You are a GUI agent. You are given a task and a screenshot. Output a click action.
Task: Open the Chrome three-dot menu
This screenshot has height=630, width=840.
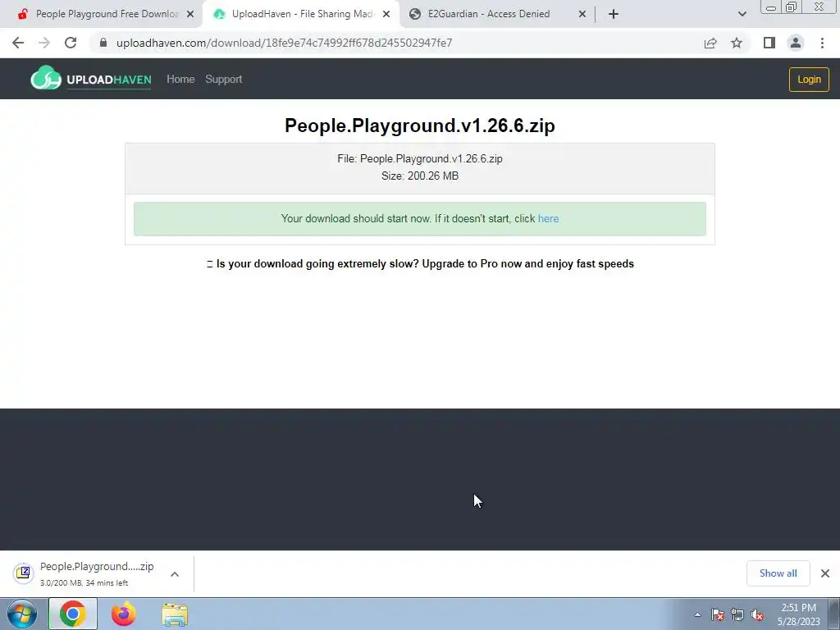(822, 43)
